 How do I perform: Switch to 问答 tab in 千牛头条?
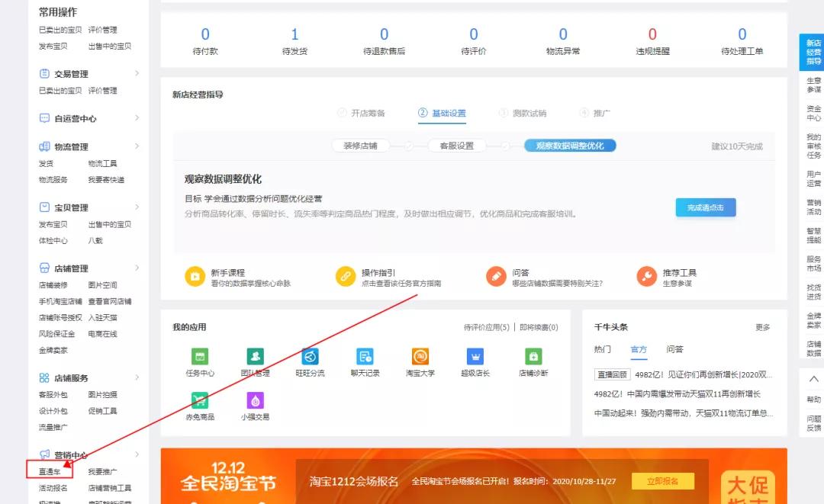coord(674,349)
